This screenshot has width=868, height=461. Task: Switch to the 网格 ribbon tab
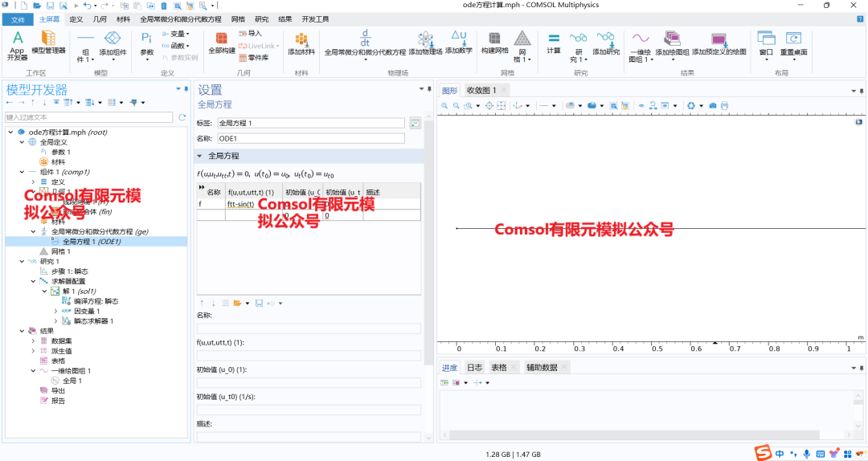pyautogui.click(x=238, y=19)
